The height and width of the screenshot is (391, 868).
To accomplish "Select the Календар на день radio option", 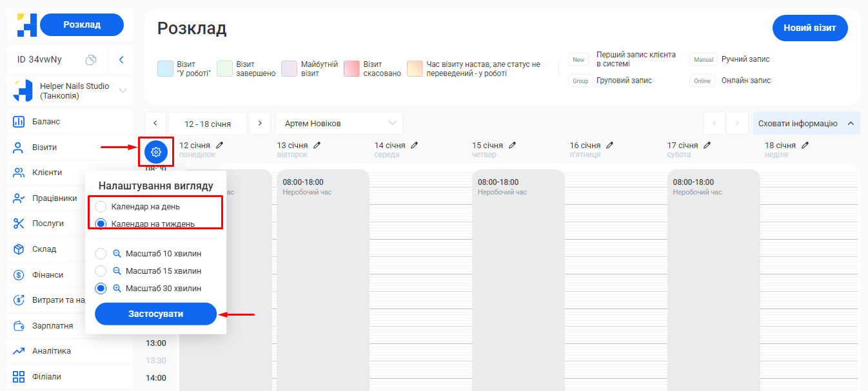I will tap(101, 207).
